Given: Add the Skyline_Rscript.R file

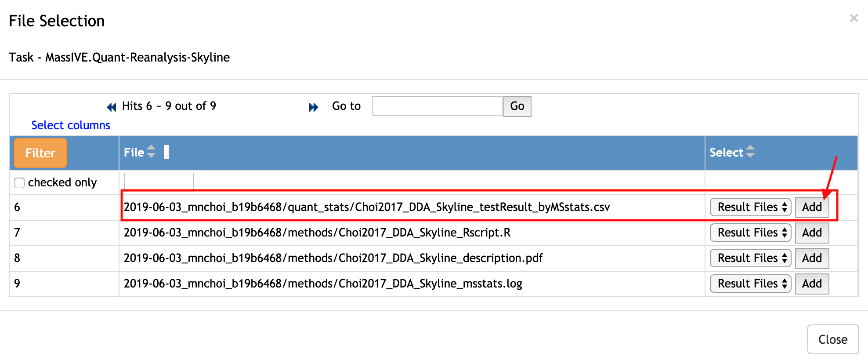Looking at the screenshot, I should pos(811,233).
